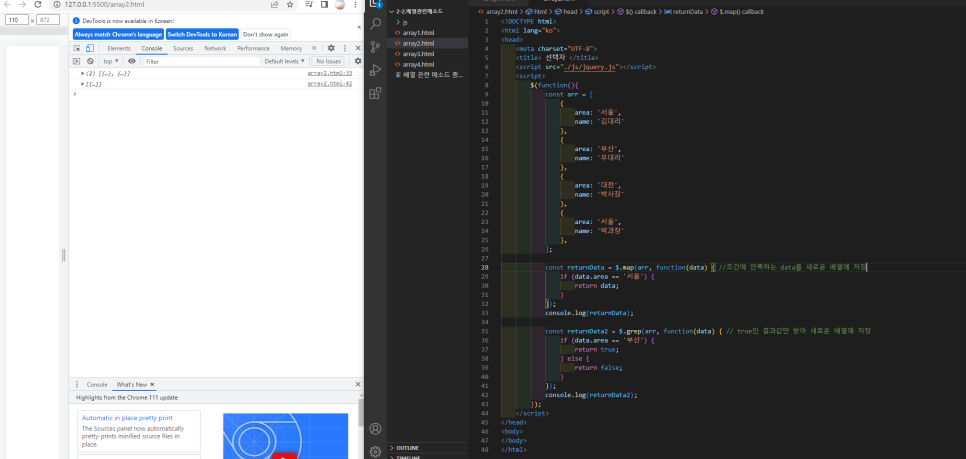Open DevTools settings gear

pyautogui.click(x=331, y=48)
